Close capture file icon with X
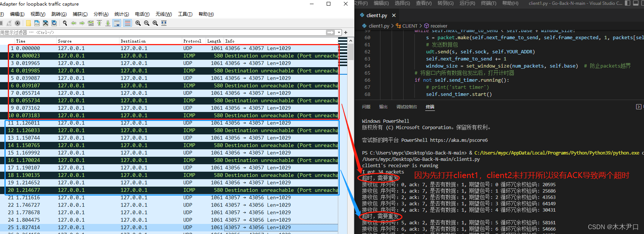This screenshot has height=234, width=644. click(46, 23)
